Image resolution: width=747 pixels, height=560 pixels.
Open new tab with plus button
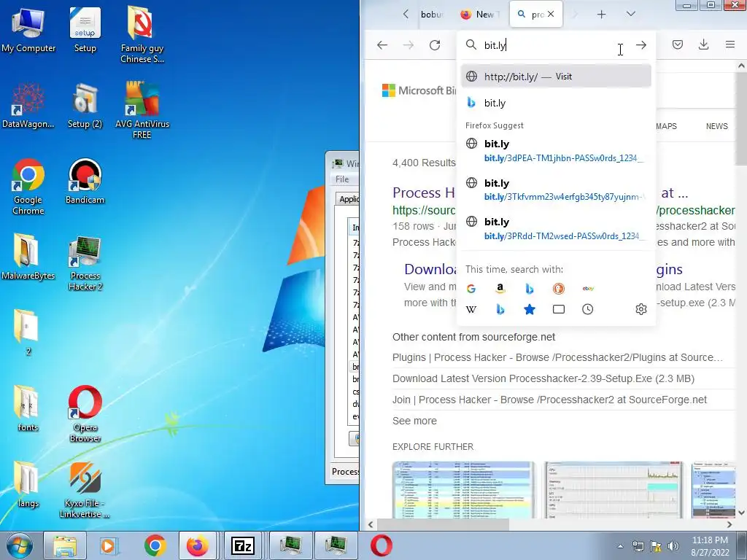601,15
